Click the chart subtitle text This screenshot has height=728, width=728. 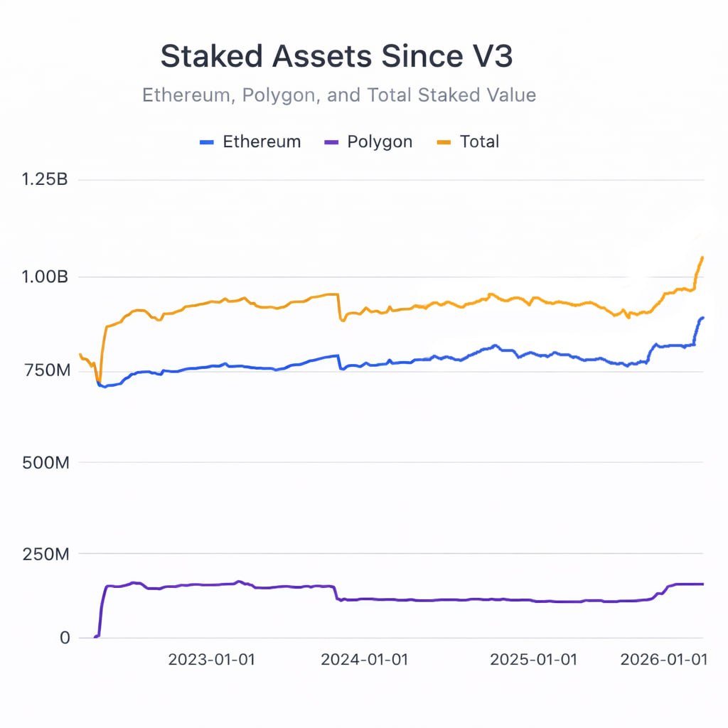tap(339, 95)
